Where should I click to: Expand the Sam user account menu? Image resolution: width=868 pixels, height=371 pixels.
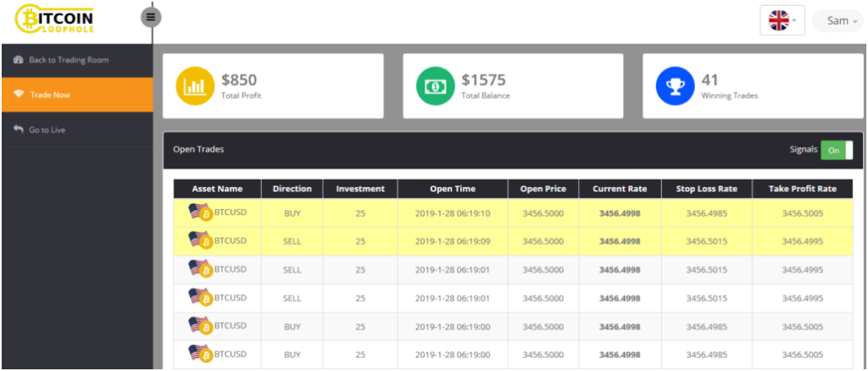point(838,20)
